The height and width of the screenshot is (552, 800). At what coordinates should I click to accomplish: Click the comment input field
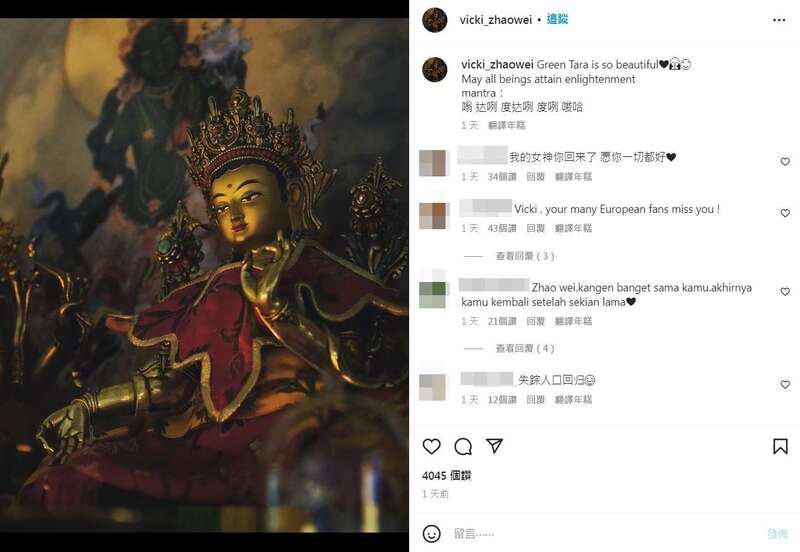tap(607, 534)
